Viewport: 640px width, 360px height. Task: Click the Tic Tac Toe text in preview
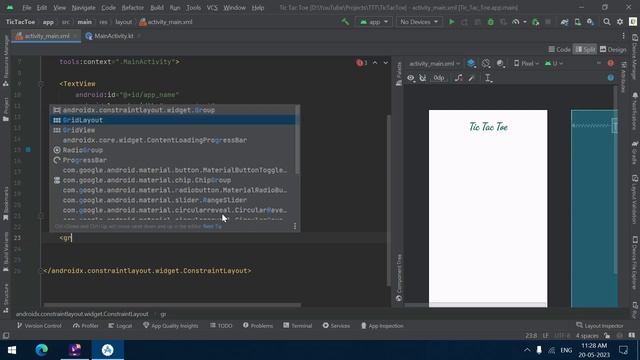[488, 127]
